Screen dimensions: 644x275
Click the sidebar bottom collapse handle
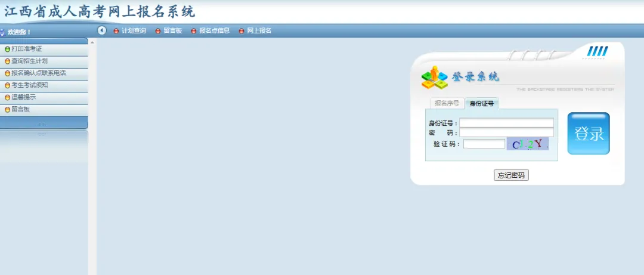point(42,124)
